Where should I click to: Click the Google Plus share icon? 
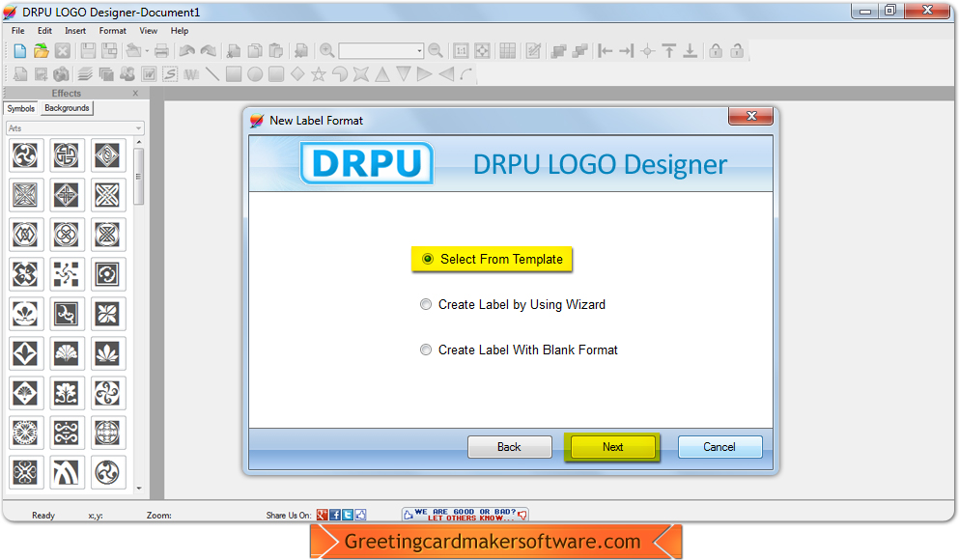pos(323,515)
